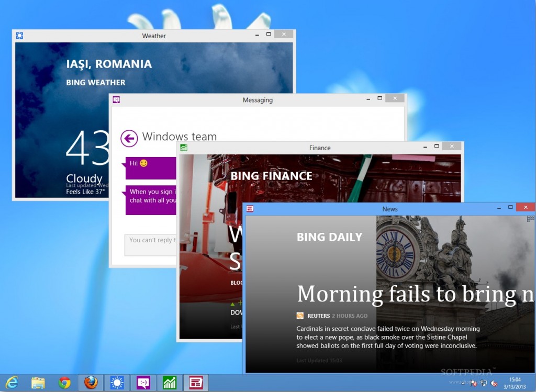Click the Finance window title bar icon

[x=184, y=148]
